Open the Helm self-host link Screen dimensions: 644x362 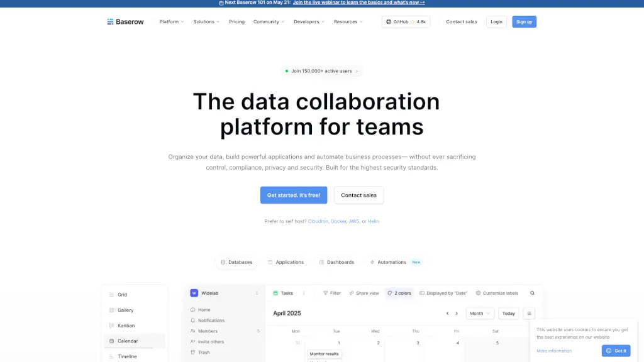[374, 221]
